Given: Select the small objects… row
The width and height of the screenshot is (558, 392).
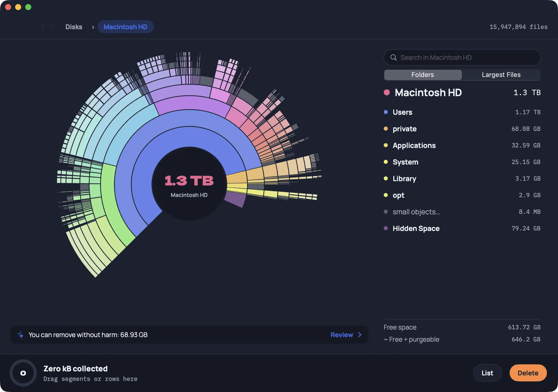Looking at the screenshot, I should coord(462,212).
